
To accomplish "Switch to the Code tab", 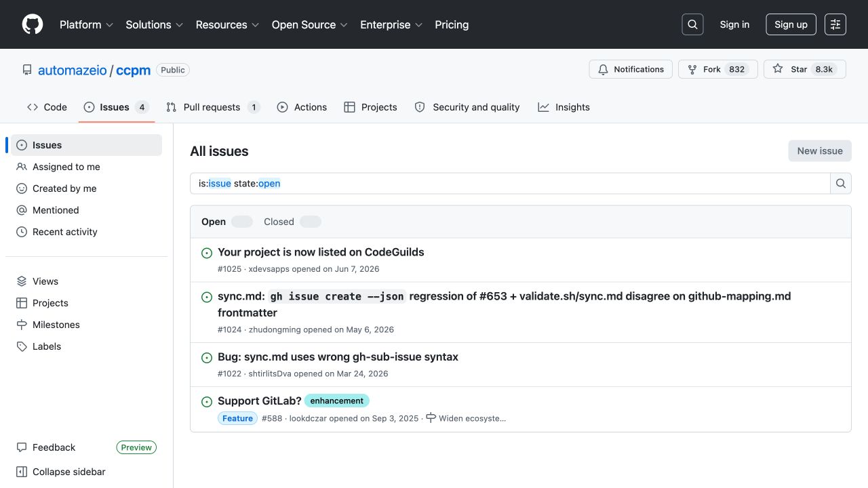I will 47,107.
